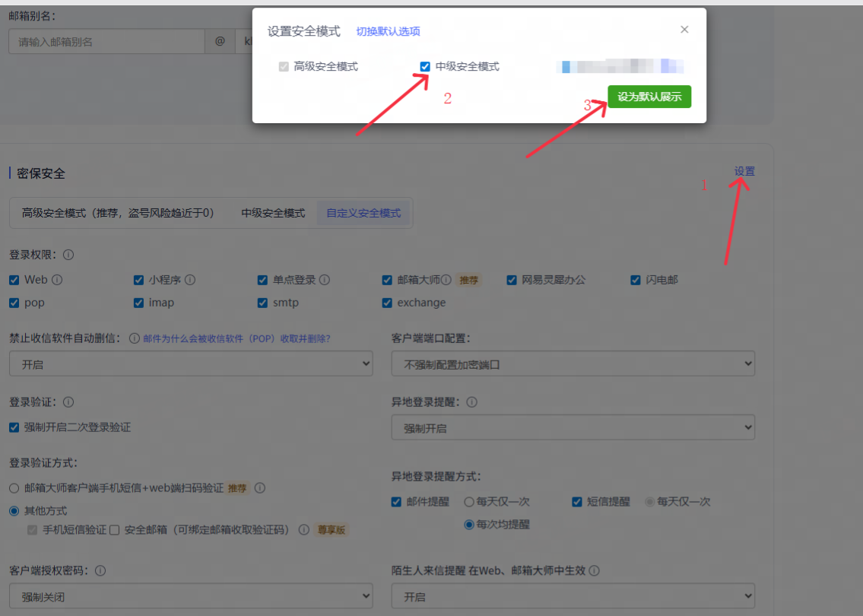
Task: Toggle the 短信提醒 checkbox
Action: (577, 502)
